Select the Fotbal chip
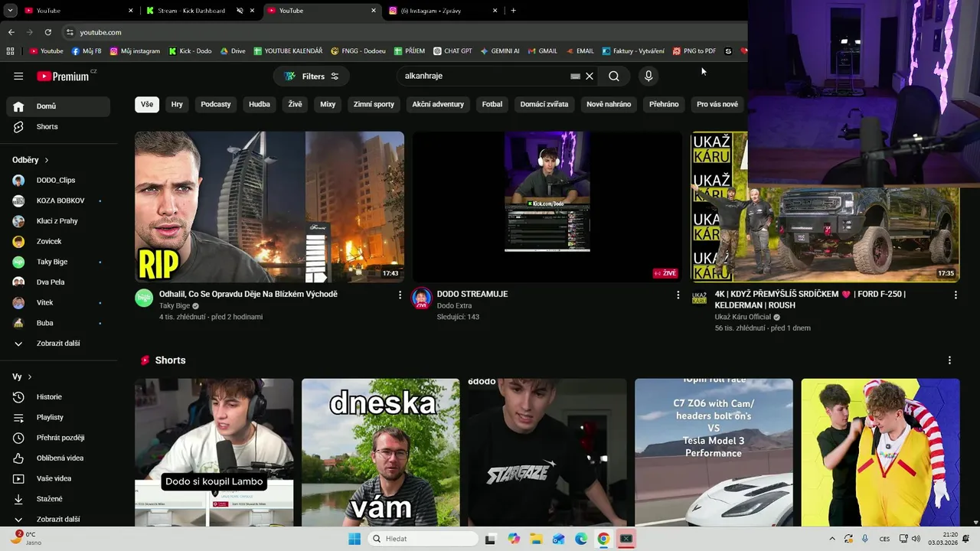Screen dimensions: 980x551 (x=492, y=104)
